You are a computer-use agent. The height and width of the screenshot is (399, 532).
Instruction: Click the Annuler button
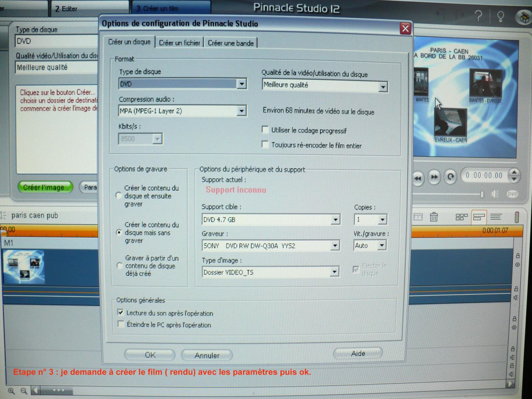pos(207,355)
